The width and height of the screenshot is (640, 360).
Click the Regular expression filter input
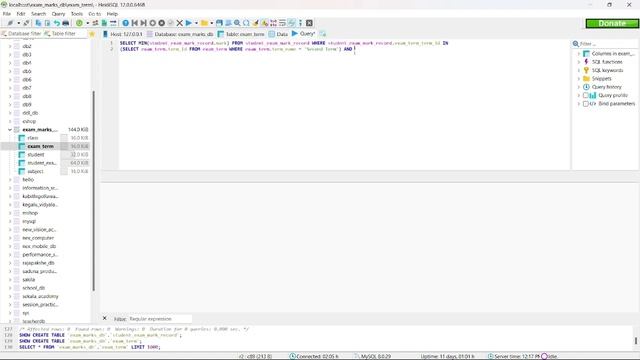(x=160, y=319)
